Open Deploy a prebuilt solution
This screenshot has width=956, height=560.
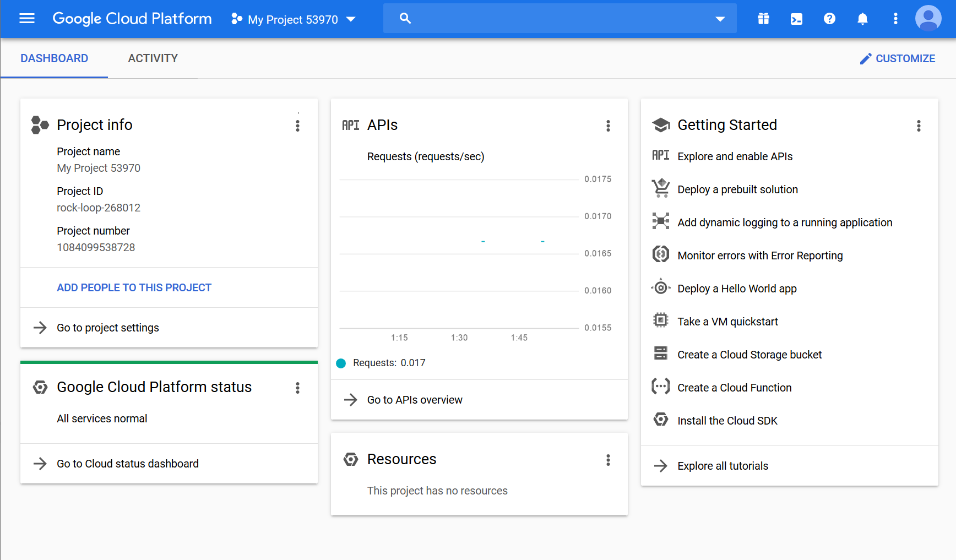pos(737,189)
